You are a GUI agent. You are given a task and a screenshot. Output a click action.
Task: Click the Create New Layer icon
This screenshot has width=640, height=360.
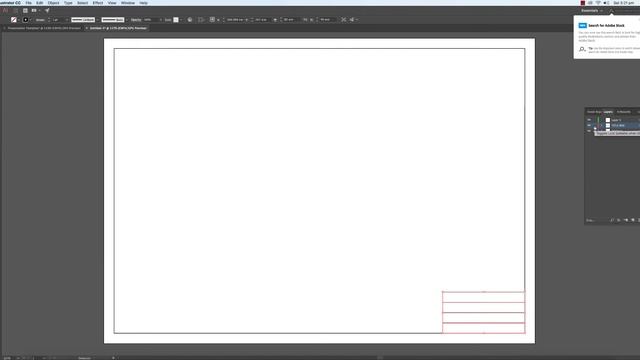633,220
